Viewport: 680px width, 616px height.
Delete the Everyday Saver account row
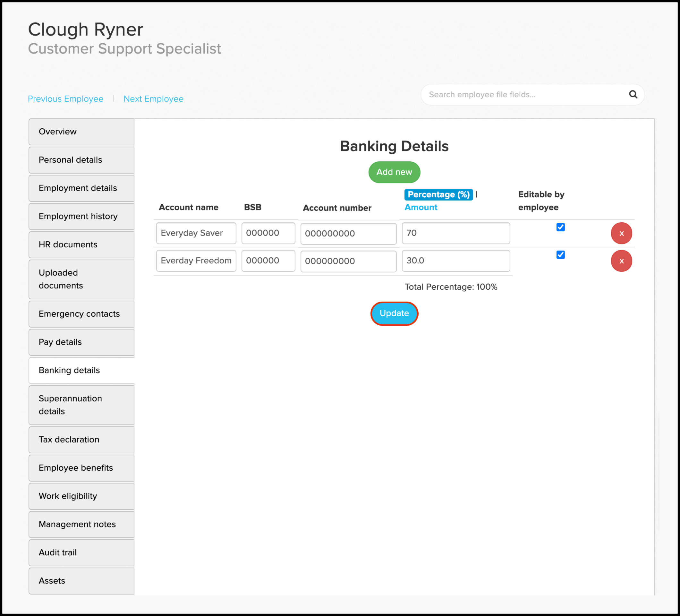coord(621,234)
